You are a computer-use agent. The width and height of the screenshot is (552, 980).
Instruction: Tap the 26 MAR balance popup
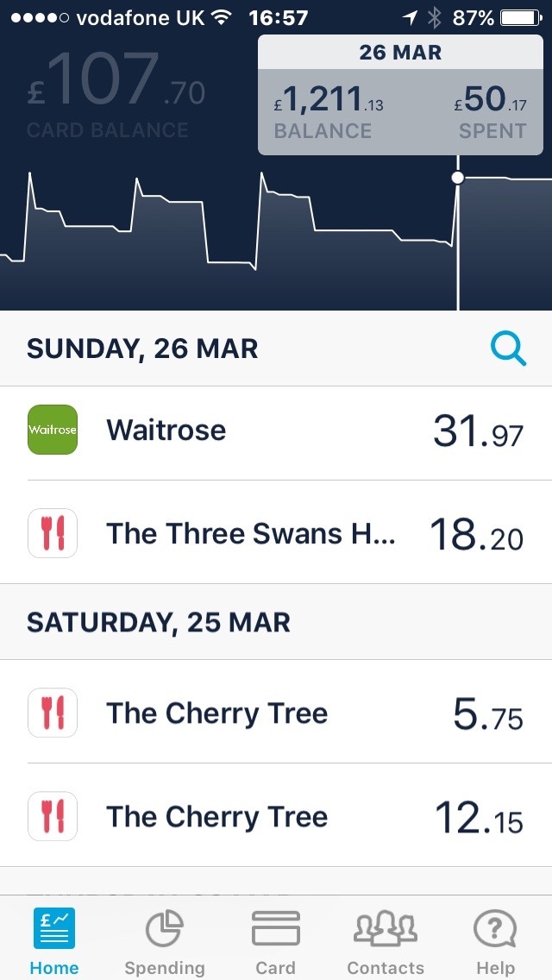(x=399, y=97)
